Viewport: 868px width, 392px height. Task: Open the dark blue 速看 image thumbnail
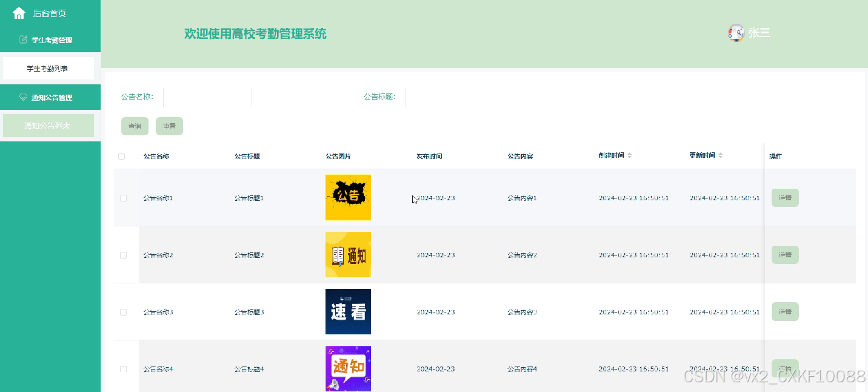(x=348, y=311)
